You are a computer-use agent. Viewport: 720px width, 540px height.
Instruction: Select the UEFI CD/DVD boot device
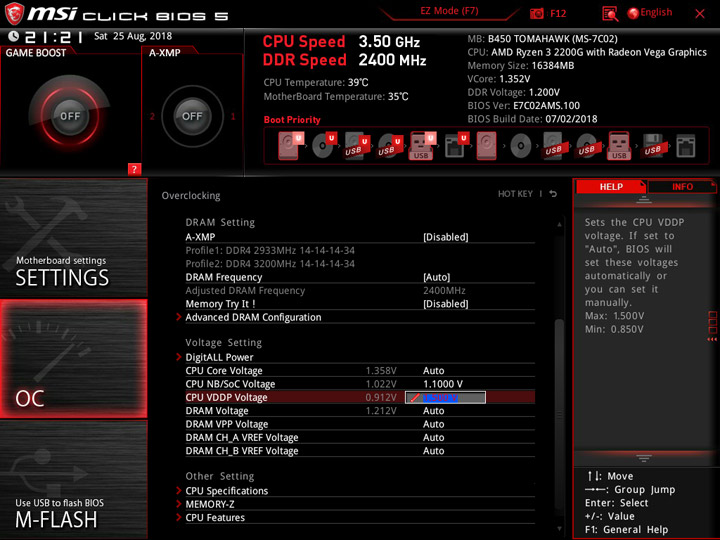324,146
